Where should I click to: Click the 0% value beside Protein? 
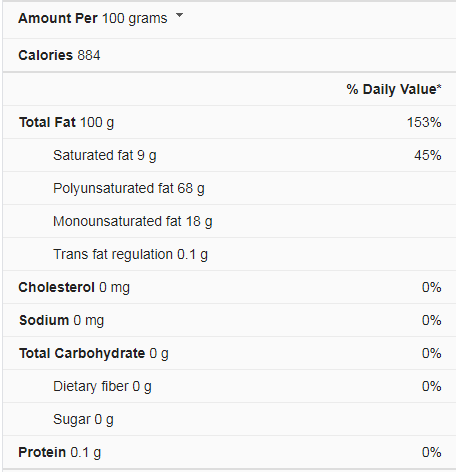click(x=432, y=452)
